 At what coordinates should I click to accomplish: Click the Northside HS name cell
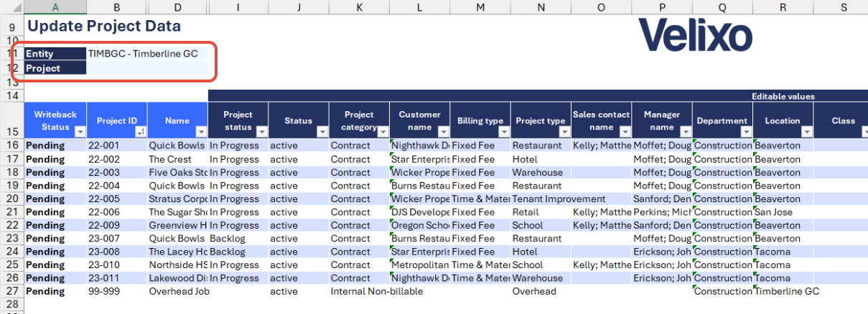[x=178, y=265]
